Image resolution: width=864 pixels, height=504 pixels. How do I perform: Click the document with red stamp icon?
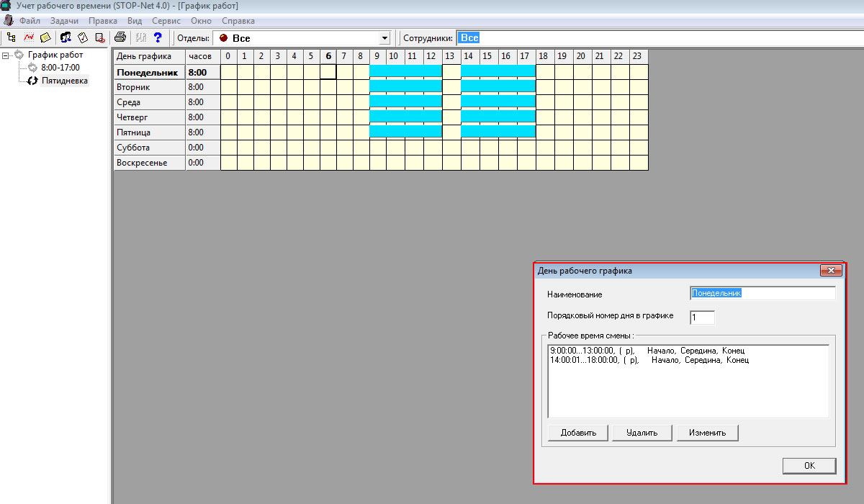click(x=100, y=37)
